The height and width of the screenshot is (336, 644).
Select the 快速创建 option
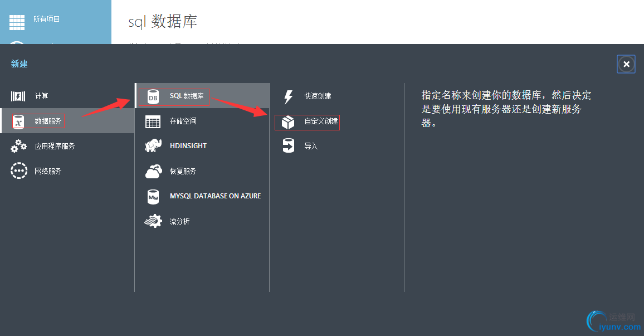click(318, 96)
